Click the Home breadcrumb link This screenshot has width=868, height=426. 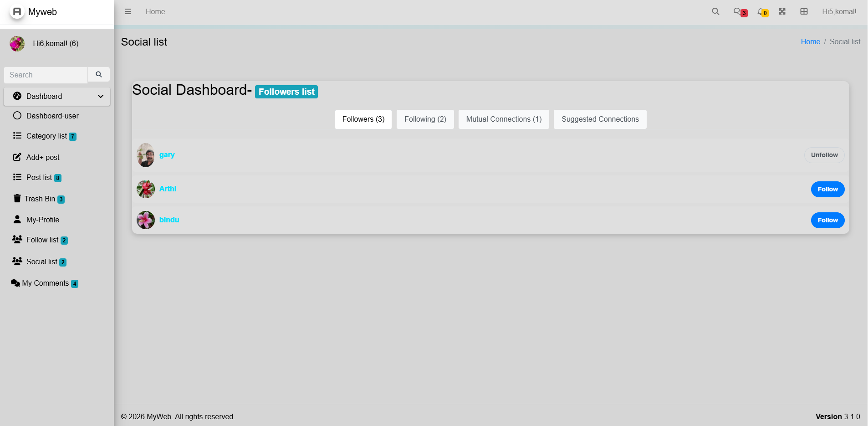[x=810, y=41]
